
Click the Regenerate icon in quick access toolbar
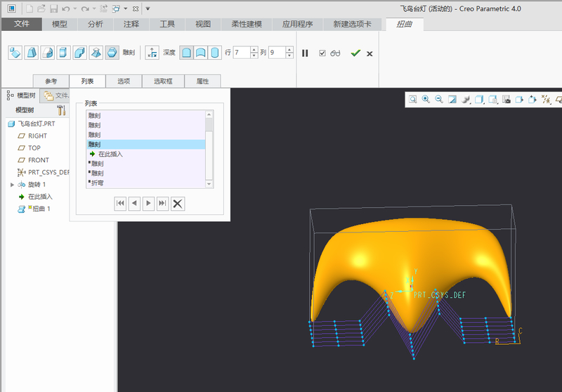point(104,8)
